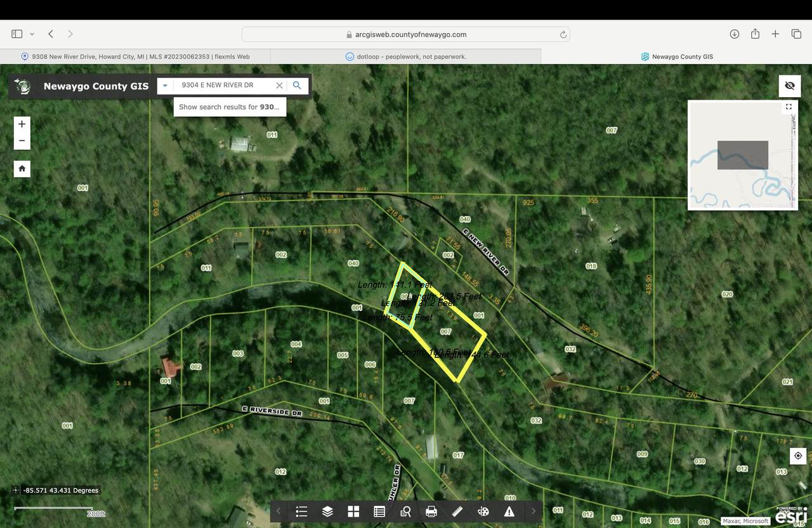
Task: Open the Legend widget in bottom toolbar
Action: pyautogui.click(x=301, y=511)
